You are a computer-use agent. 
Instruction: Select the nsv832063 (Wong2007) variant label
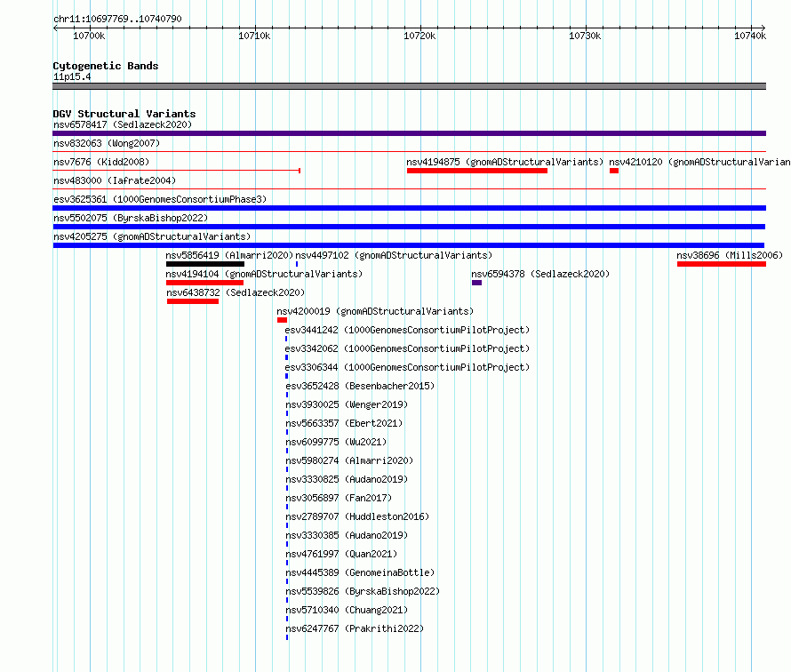point(107,143)
